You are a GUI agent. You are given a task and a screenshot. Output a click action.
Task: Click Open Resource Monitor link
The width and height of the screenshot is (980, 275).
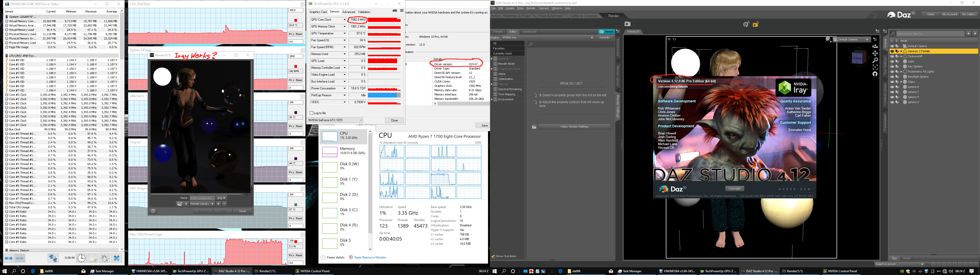pos(370,257)
